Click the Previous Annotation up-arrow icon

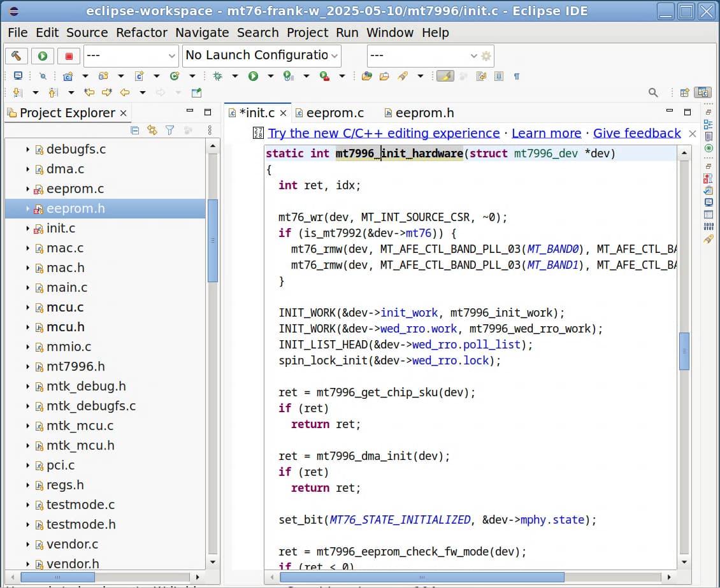[x=54, y=93]
